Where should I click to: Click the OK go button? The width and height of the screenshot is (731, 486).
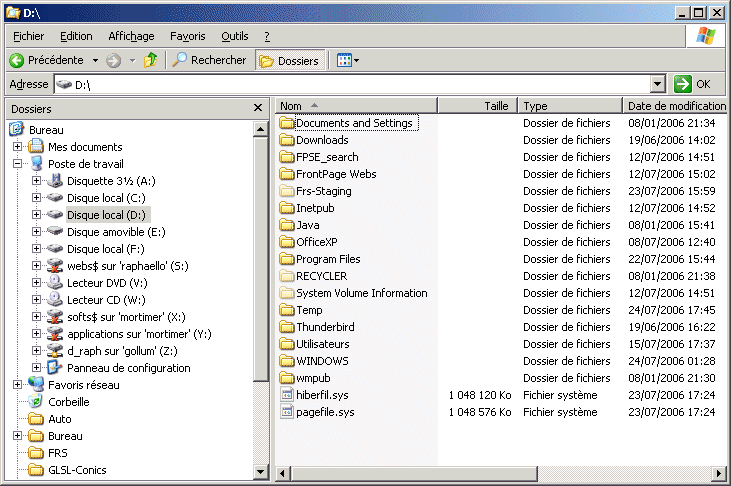coord(693,85)
